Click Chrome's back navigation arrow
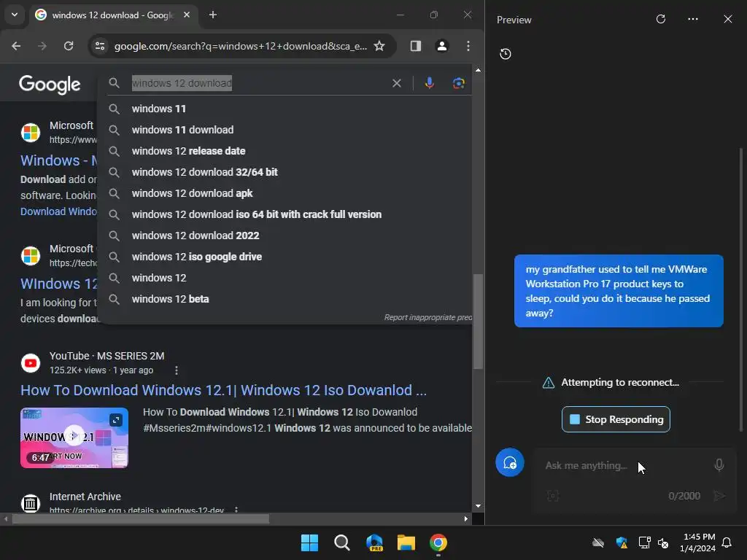The width and height of the screenshot is (747, 560). 16,46
